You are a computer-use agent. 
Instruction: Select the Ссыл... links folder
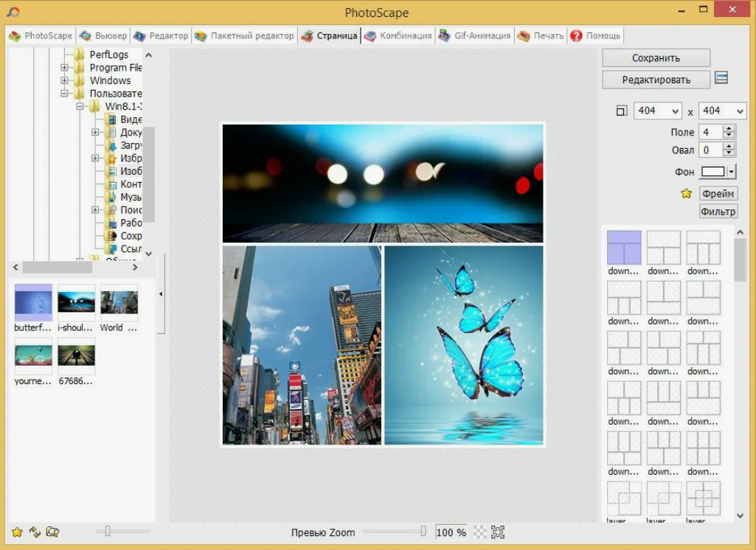coord(131,248)
